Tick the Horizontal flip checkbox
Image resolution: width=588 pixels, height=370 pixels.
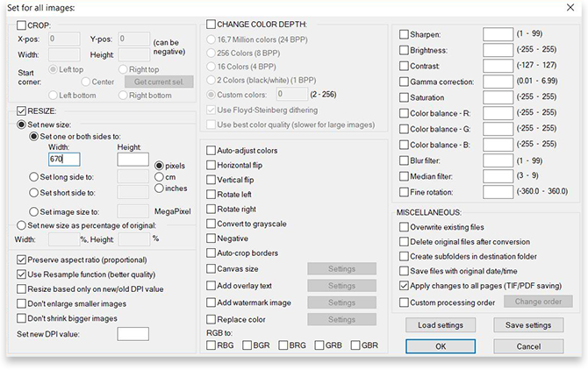point(211,165)
